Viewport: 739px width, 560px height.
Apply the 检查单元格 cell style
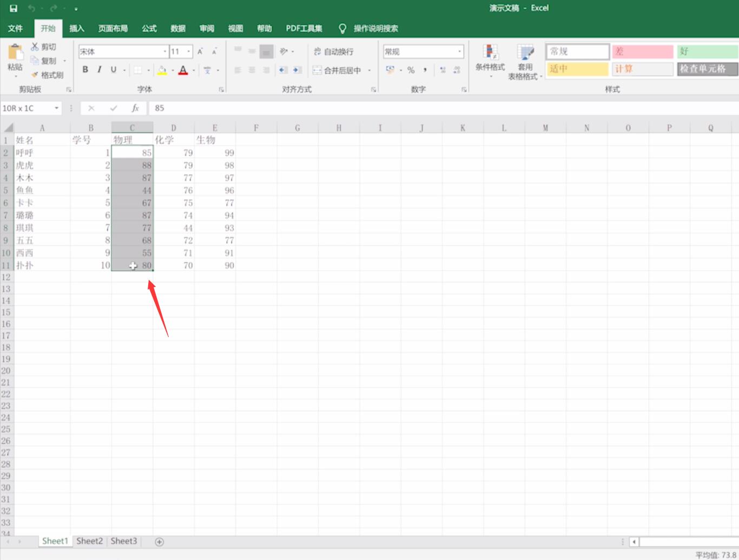click(708, 69)
